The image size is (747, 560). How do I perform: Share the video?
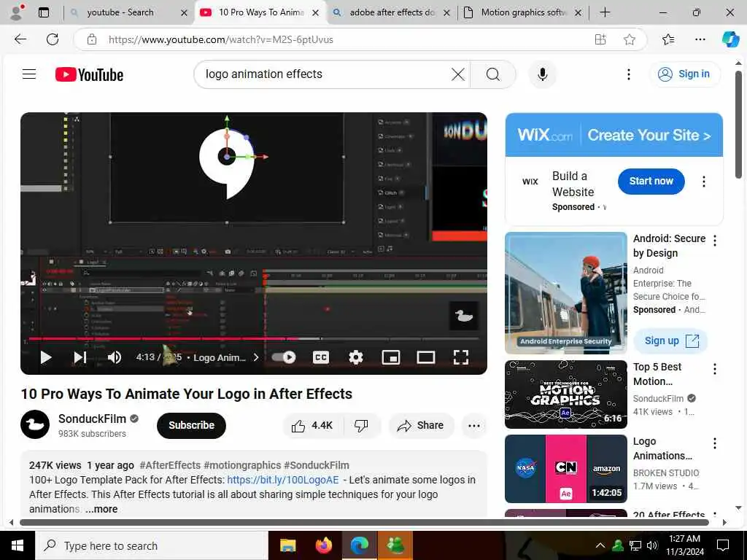point(421,425)
